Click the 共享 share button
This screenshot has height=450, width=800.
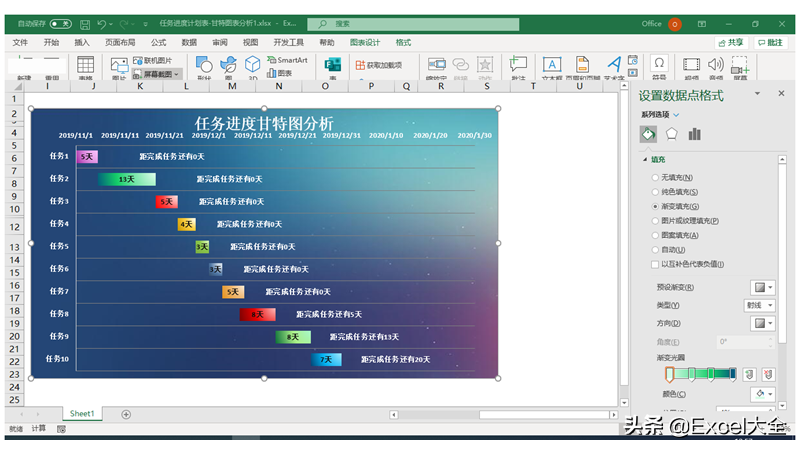click(x=731, y=43)
